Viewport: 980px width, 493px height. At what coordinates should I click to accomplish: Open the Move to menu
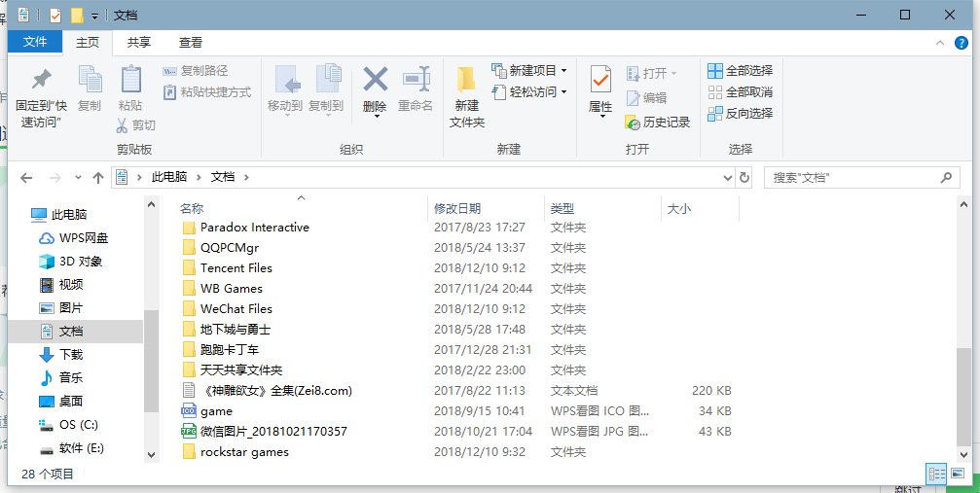(285, 89)
